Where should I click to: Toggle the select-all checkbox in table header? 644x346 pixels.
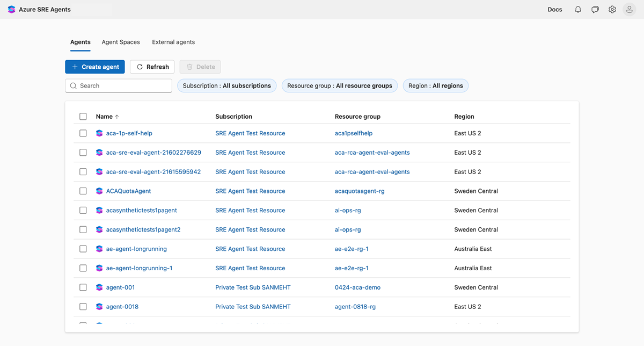[x=83, y=116]
